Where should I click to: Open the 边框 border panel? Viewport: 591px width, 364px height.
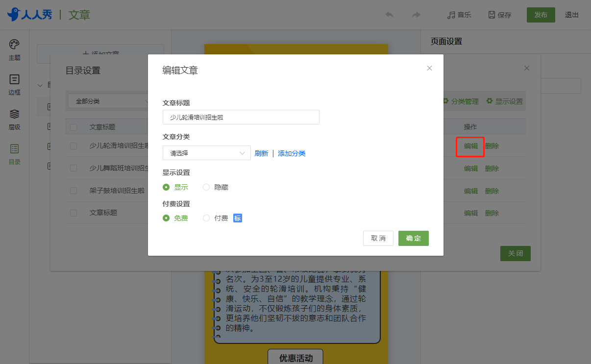coord(14,85)
